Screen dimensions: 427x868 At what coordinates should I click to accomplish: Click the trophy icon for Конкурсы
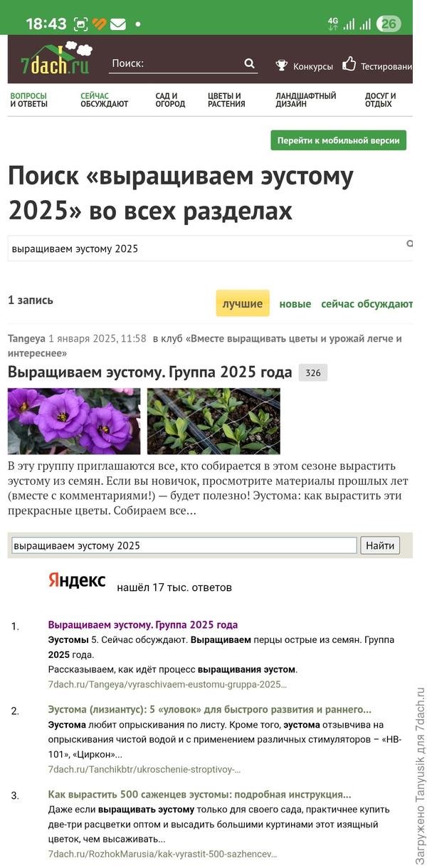point(282,66)
